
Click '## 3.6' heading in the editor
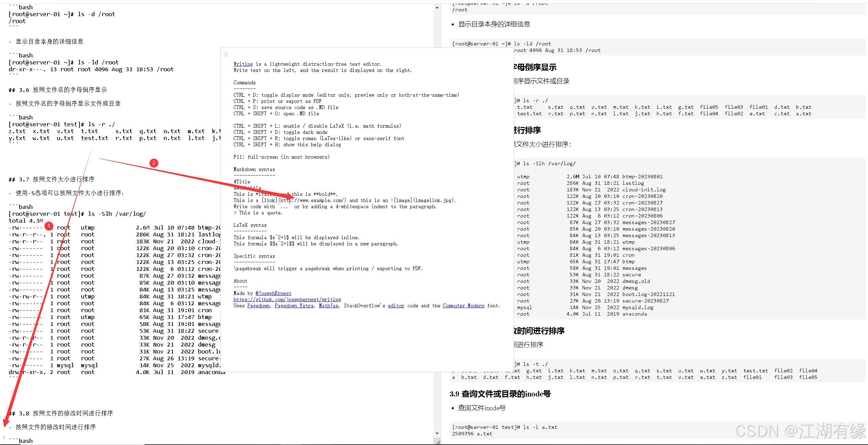coord(57,90)
